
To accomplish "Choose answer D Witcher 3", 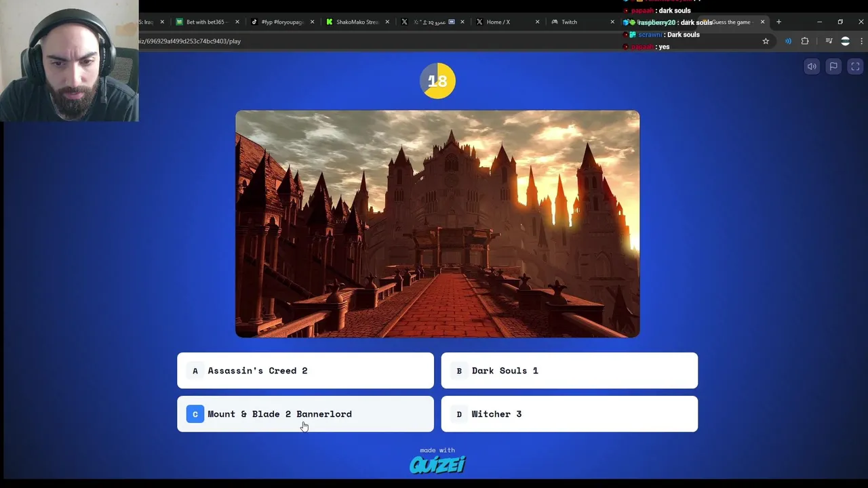I will click(569, 414).
